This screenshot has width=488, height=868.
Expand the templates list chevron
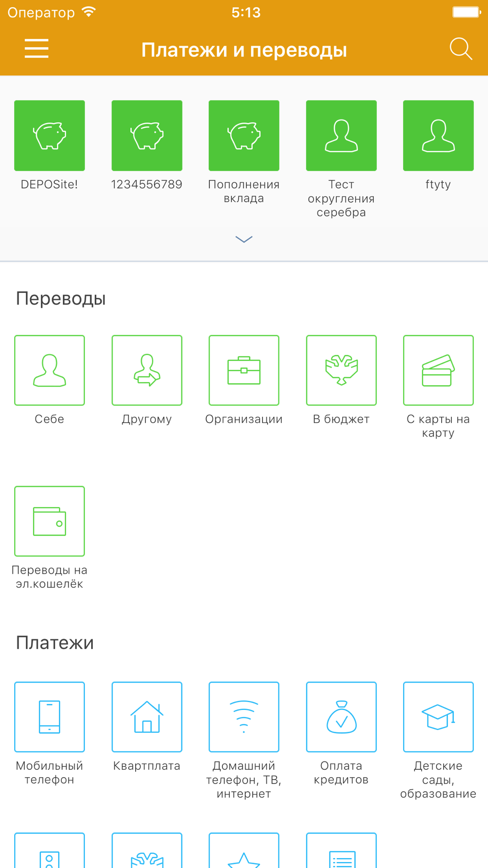(x=244, y=239)
